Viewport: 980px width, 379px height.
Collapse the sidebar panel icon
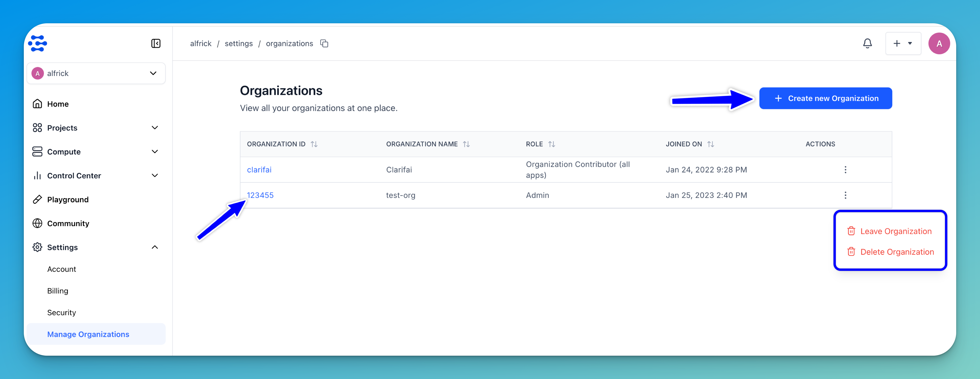tap(156, 43)
